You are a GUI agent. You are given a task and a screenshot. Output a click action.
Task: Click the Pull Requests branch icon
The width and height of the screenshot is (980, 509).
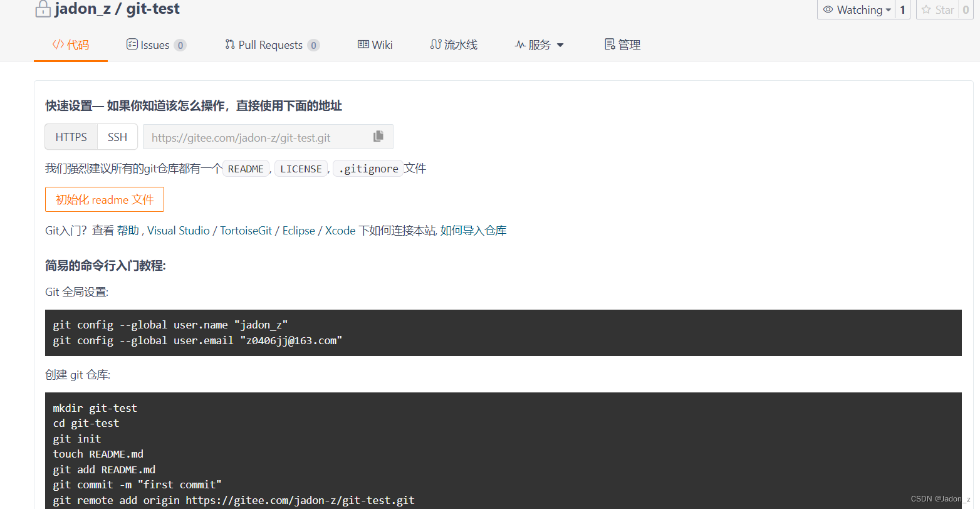[230, 44]
